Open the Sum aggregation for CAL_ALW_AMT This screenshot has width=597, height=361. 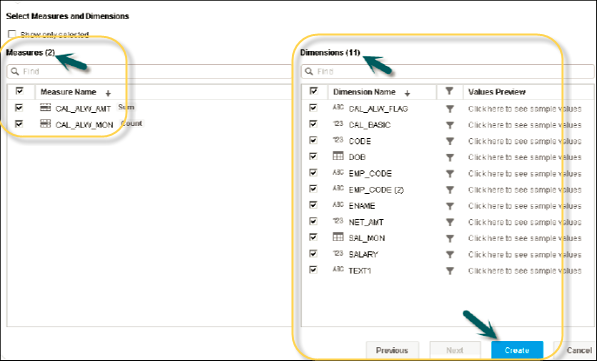tap(126, 107)
